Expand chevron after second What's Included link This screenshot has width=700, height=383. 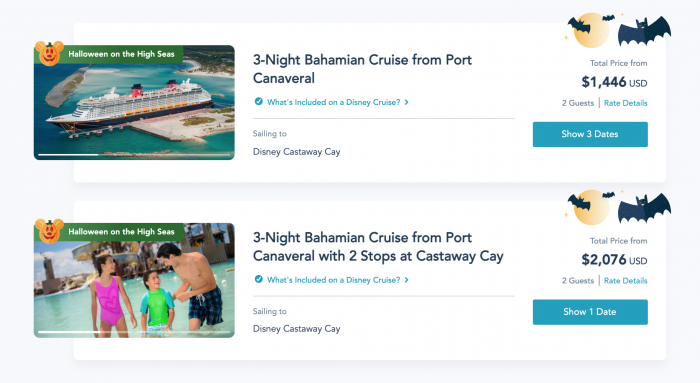(x=406, y=280)
